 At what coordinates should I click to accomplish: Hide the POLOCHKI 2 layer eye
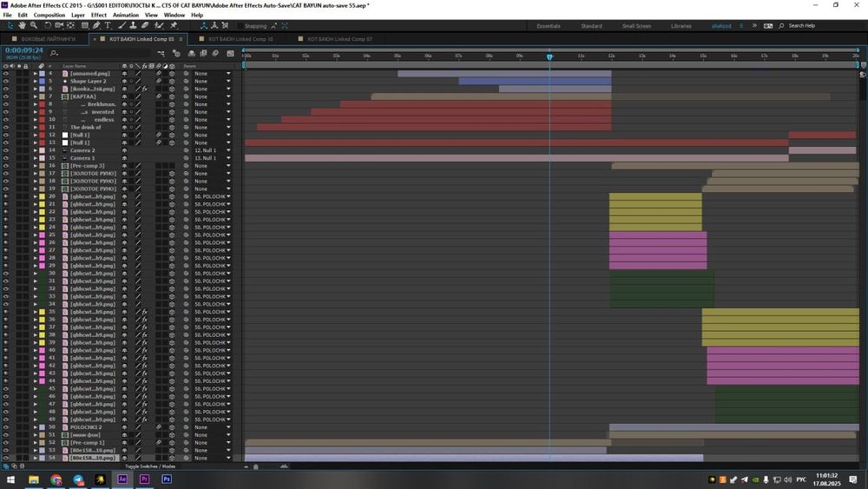coord(5,427)
